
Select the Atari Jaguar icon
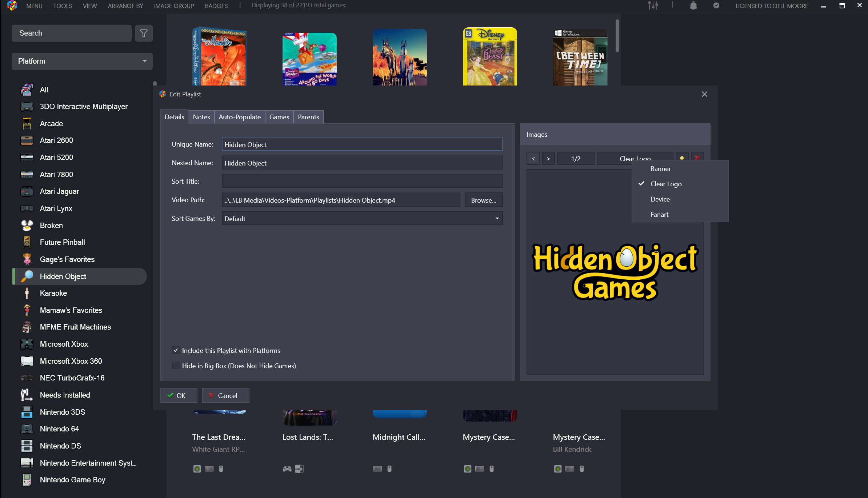click(x=27, y=191)
